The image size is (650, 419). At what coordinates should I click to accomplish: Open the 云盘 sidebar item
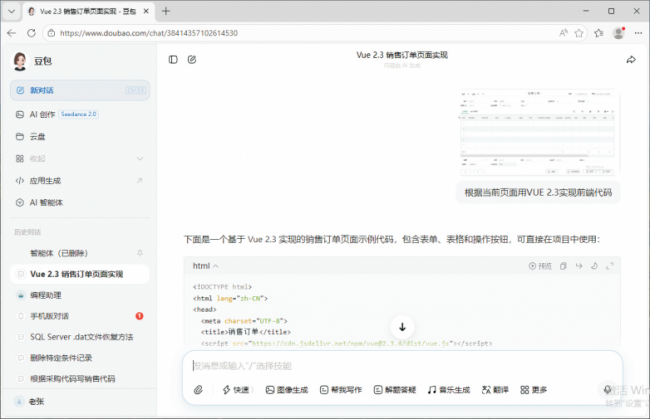pos(37,136)
